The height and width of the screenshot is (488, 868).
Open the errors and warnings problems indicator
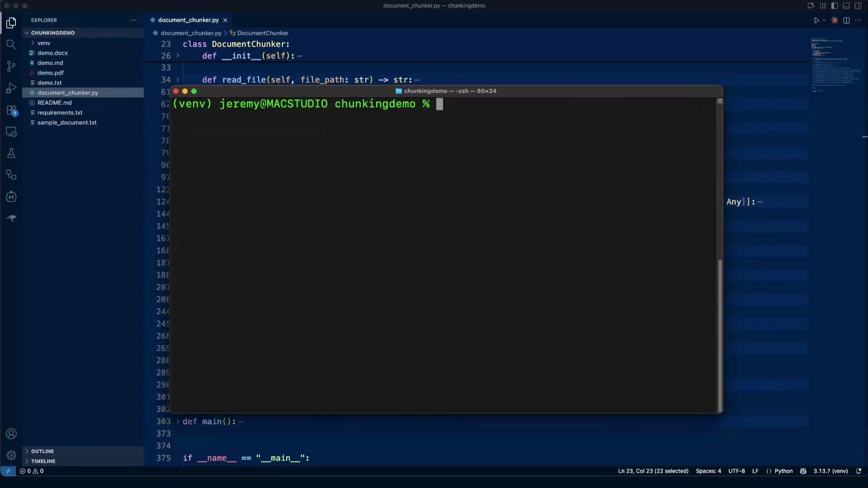[32, 471]
